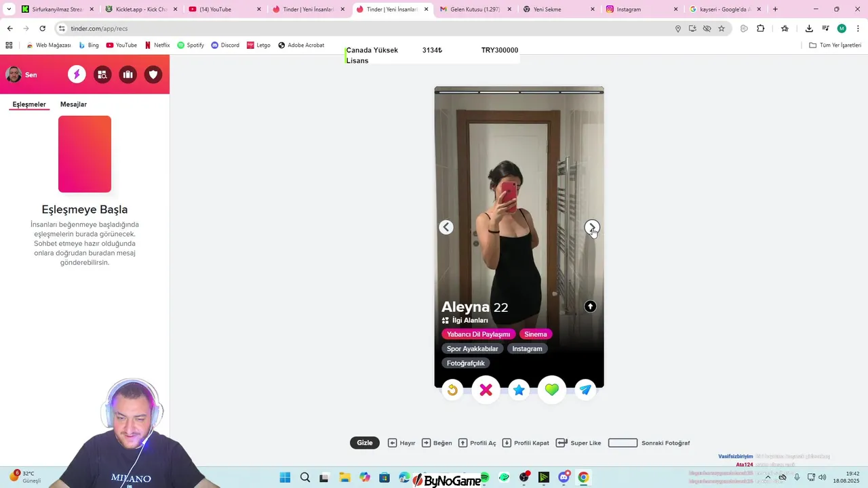
Task: Open File Explorer from the taskbar
Action: tap(344, 477)
